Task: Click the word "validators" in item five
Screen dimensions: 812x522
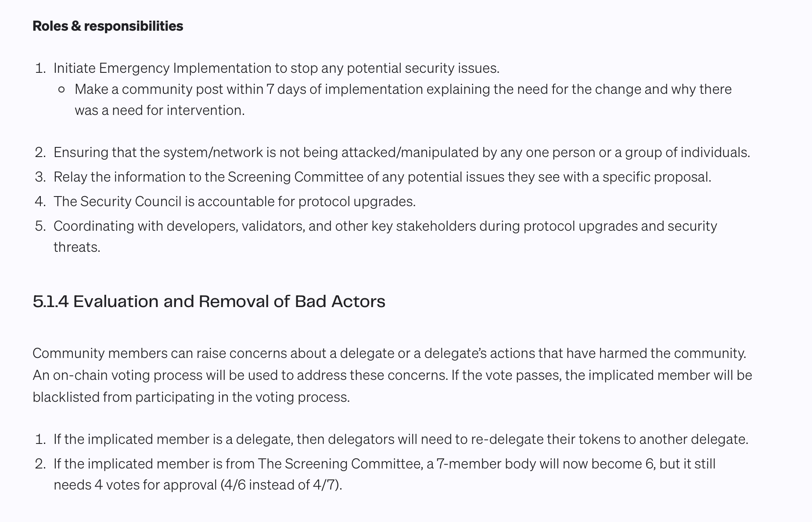Action: (x=272, y=226)
